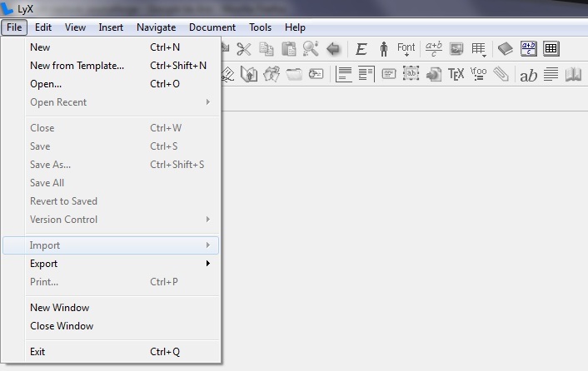This screenshot has height=371, width=588.
Task: Click the folder icon in second toolbar
Action: pyautogui.click(x=294, y=74)
